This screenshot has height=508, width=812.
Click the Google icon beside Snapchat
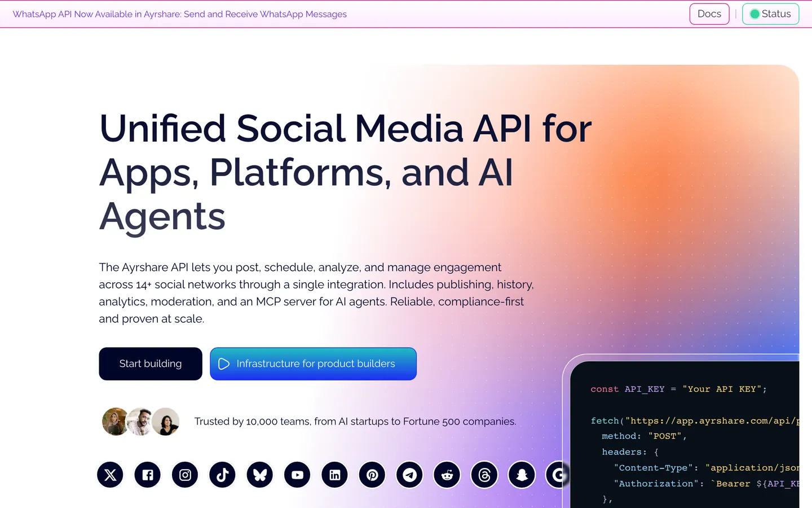pyautogui.click(x=558, y=475)
